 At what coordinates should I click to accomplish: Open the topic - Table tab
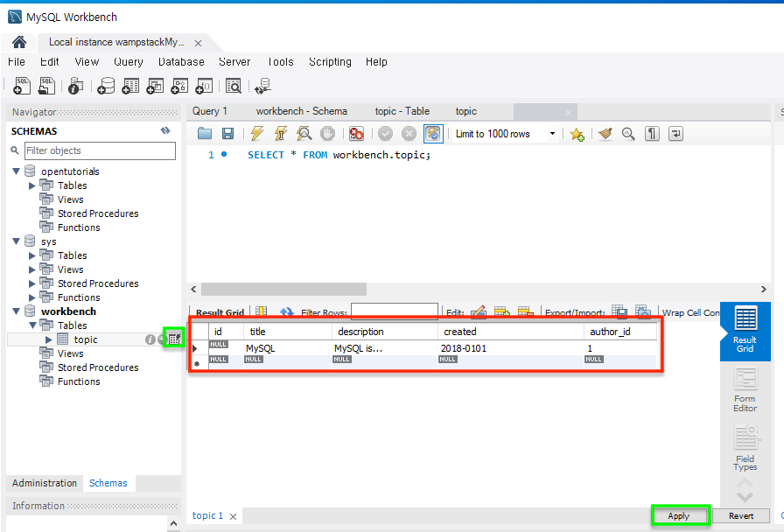coord(402,111)
